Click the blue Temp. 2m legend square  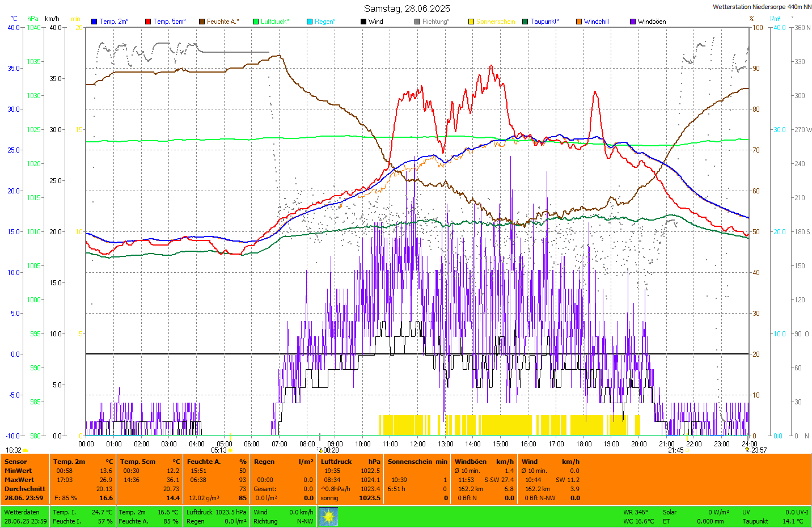pos(94,22)
